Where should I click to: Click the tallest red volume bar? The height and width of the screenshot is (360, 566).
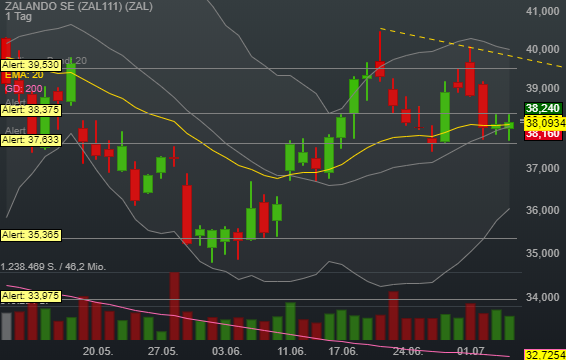175,306
